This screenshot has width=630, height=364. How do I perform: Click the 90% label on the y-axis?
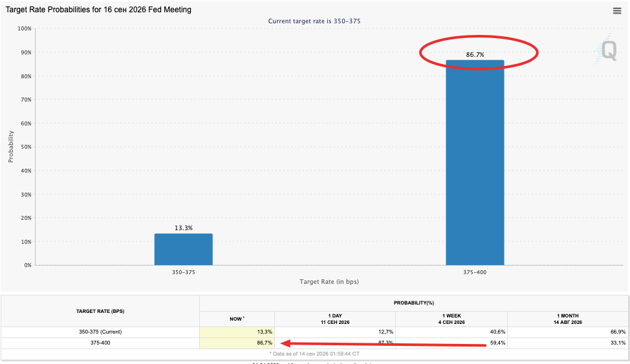point(26,52)
